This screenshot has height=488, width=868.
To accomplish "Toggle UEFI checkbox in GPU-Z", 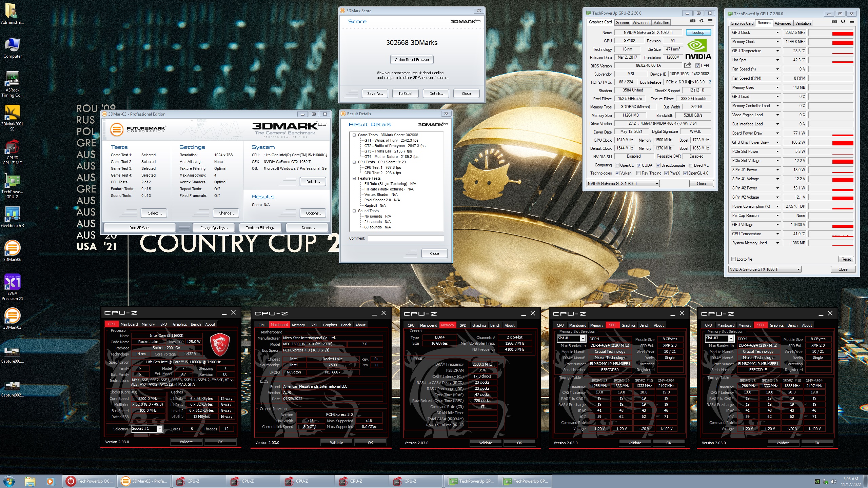I will (697, 66).
